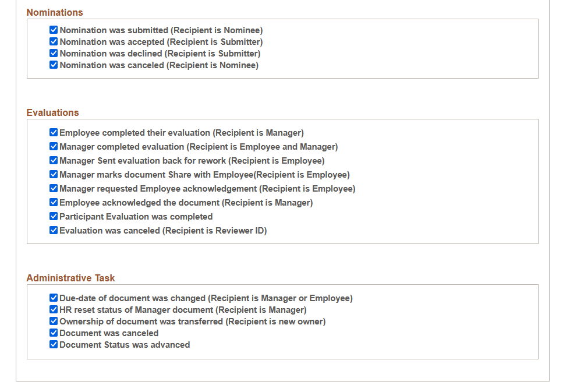The image size is (570, 392).
Task: Click the Nominations section heading
Action: click(x=55, y=12)
